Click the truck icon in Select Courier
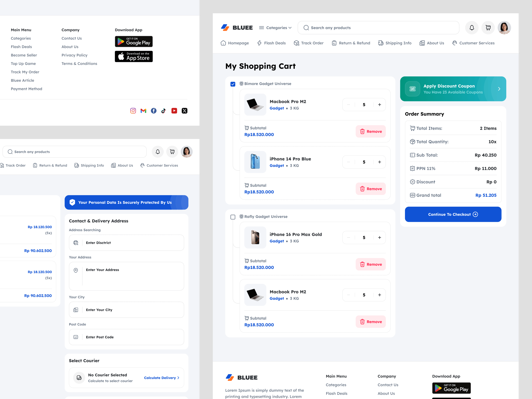 79,378
